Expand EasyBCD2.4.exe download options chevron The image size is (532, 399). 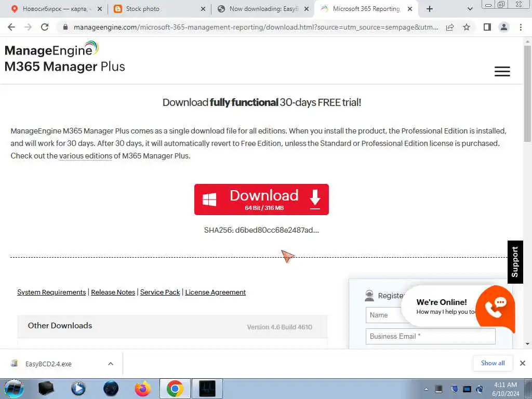(x=111, y=364)
